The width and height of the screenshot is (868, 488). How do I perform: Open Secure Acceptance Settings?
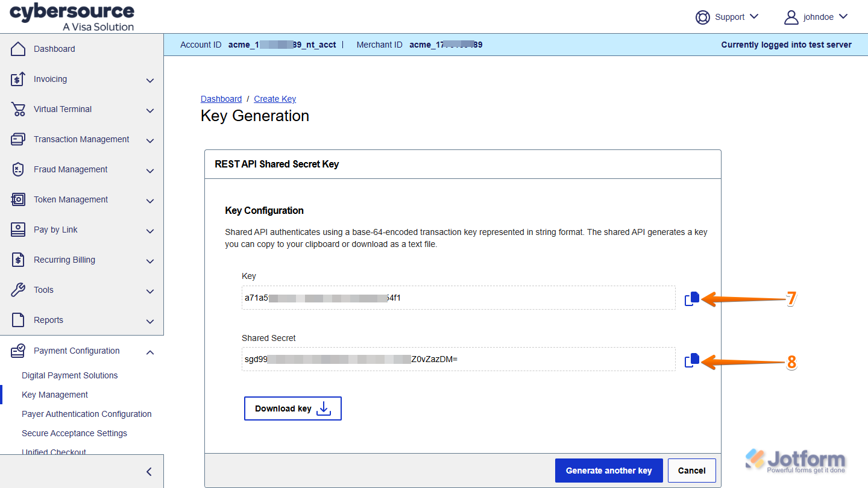click(x=75, y=433)
